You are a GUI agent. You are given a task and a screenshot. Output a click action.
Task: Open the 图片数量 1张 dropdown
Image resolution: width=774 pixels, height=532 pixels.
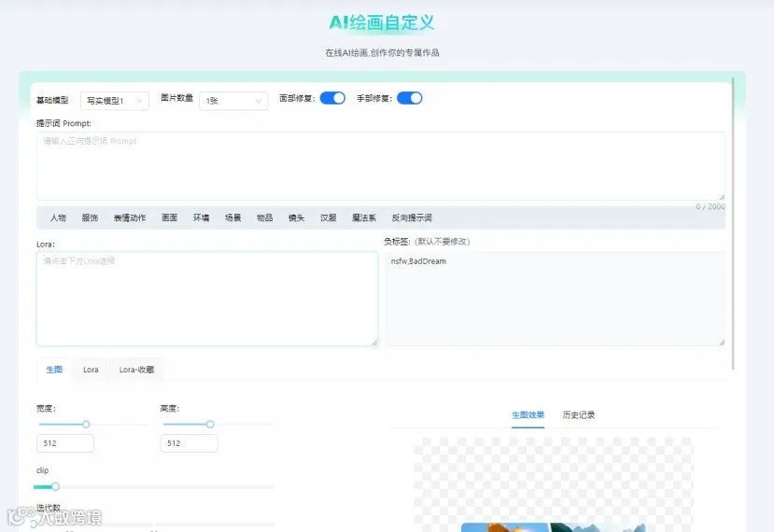point(233,101)
